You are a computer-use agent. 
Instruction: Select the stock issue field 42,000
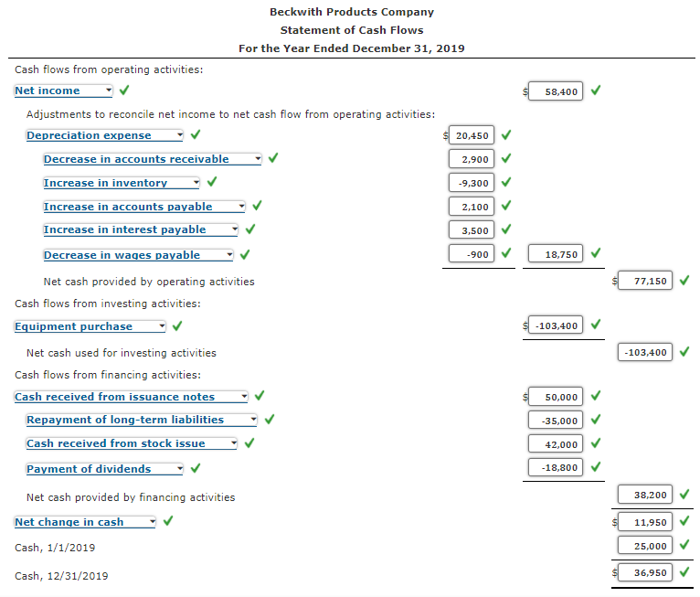coord(556,443)
